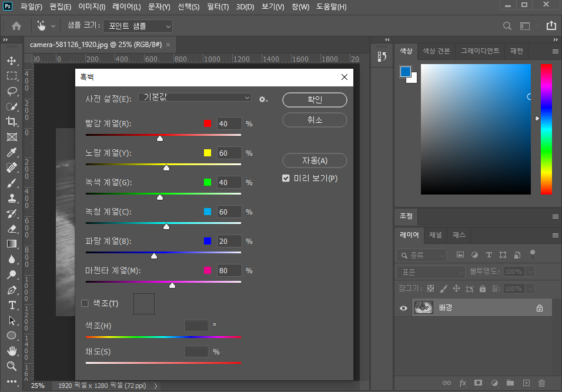Enable the 색조(T) tint checkbox
Image resolution: width=562 pixels, height=392 pixels.
coord(85,303)
